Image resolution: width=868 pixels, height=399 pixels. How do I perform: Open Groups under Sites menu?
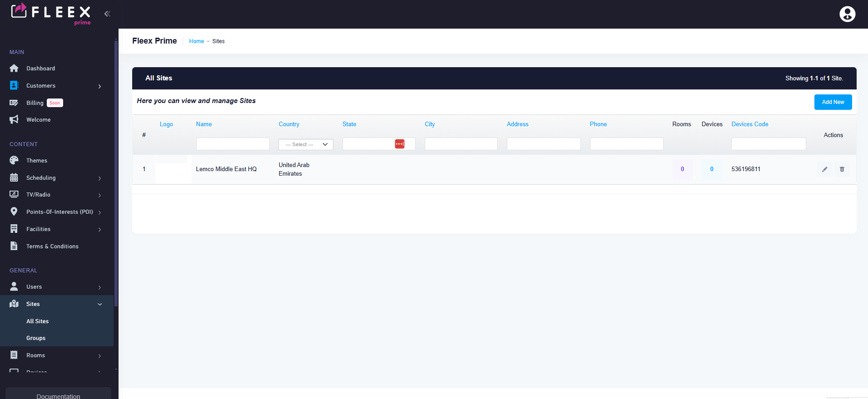(36, 338)
